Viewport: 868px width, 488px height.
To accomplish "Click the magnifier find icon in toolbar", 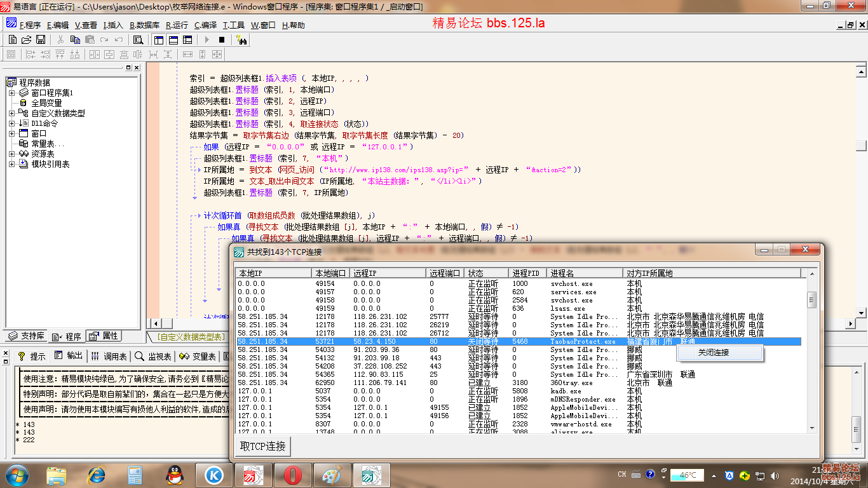I will (x=138, y=39).
